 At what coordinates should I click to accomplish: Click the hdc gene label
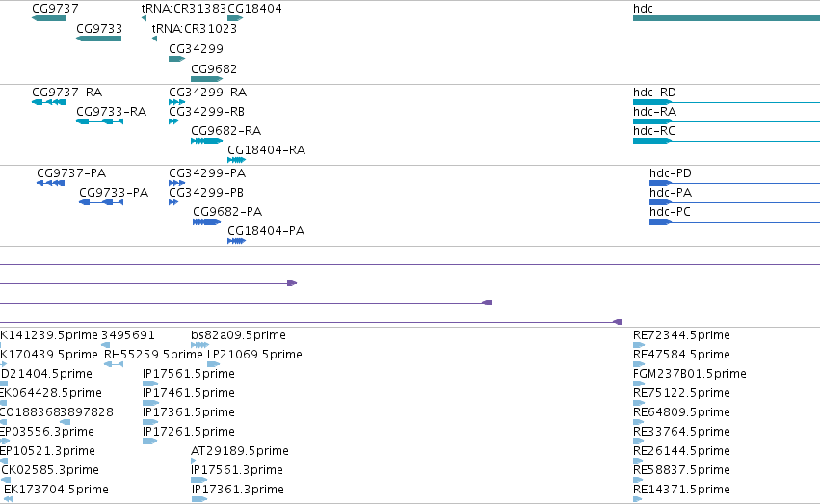click(643, 9)
